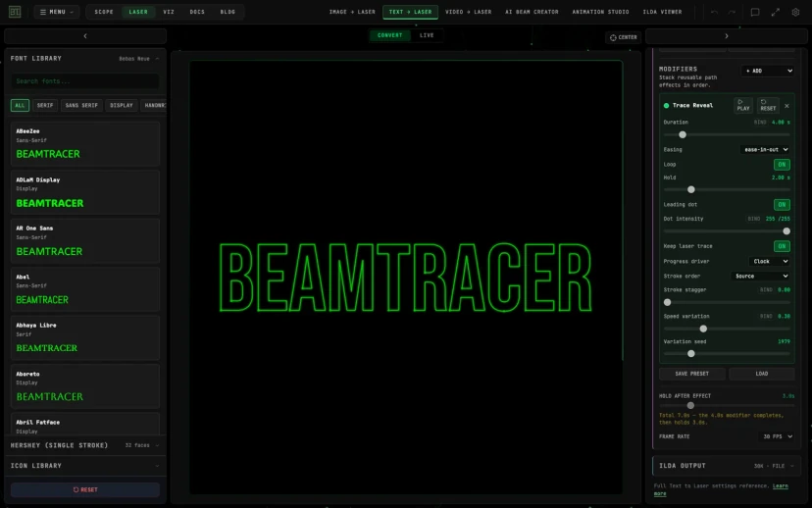812x508 pixels.
Task: Remove the Trace Reveal modifier
Action: point(787,106)
